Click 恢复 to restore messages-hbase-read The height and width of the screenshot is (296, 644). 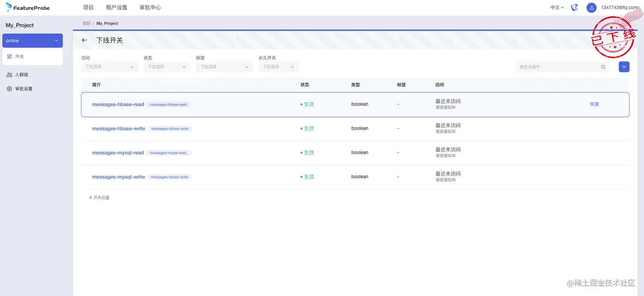tap(595, 104)
